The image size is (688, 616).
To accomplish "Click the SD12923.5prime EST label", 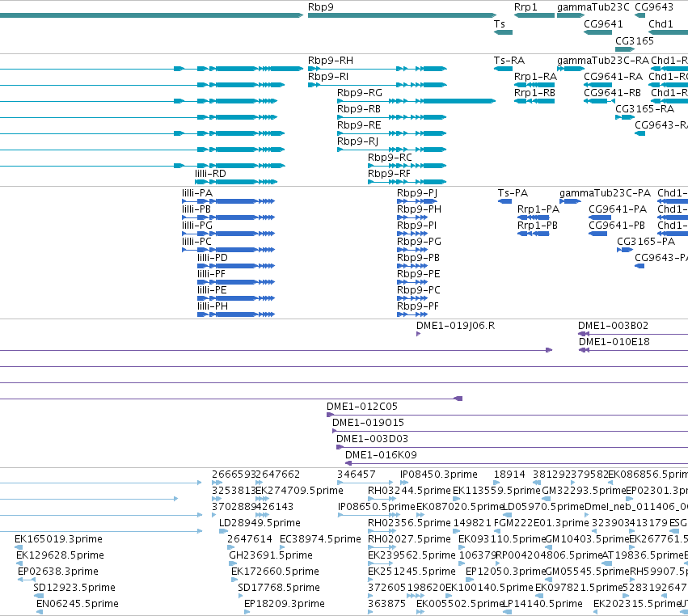I will [x=74, y=588].
